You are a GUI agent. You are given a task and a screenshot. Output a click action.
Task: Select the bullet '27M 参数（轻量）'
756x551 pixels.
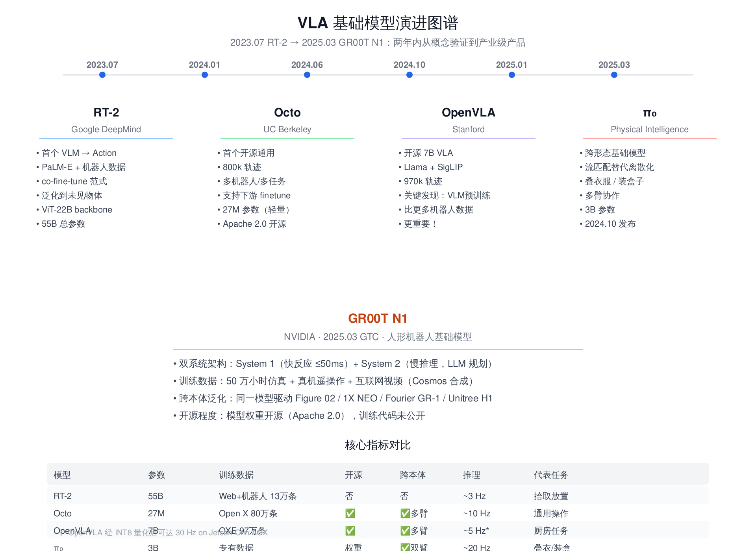pos(256,209)
